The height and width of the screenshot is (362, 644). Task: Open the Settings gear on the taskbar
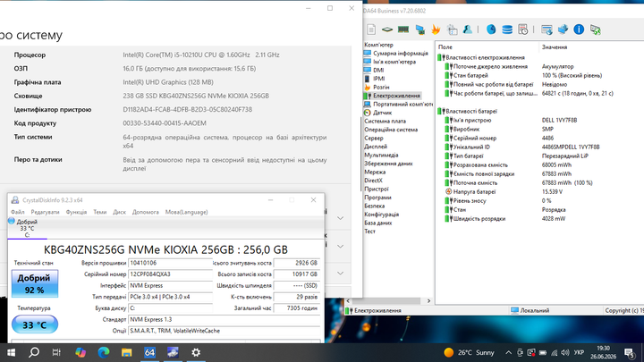tap(196, 352)
